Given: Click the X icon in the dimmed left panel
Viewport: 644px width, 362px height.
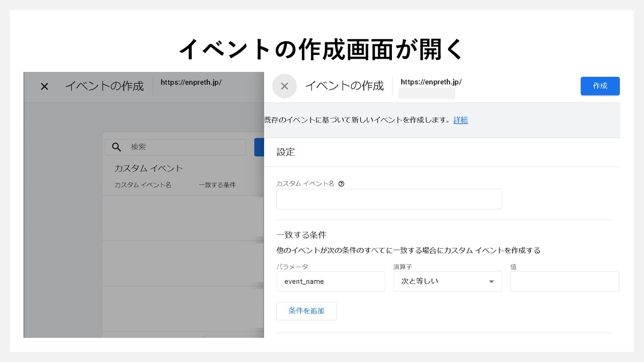Looking at the screenshot, I should 44,86.
